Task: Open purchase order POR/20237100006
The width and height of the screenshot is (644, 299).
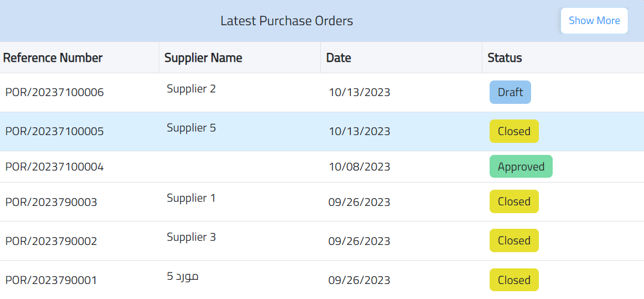Action: [x=55, y=92]
